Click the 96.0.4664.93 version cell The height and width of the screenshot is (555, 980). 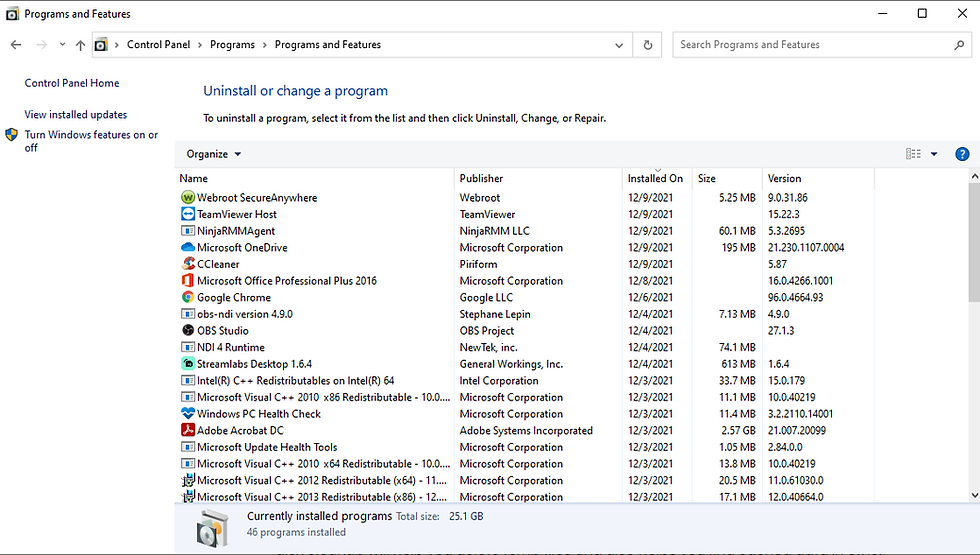pyautogui.click(x=796, y=298)
